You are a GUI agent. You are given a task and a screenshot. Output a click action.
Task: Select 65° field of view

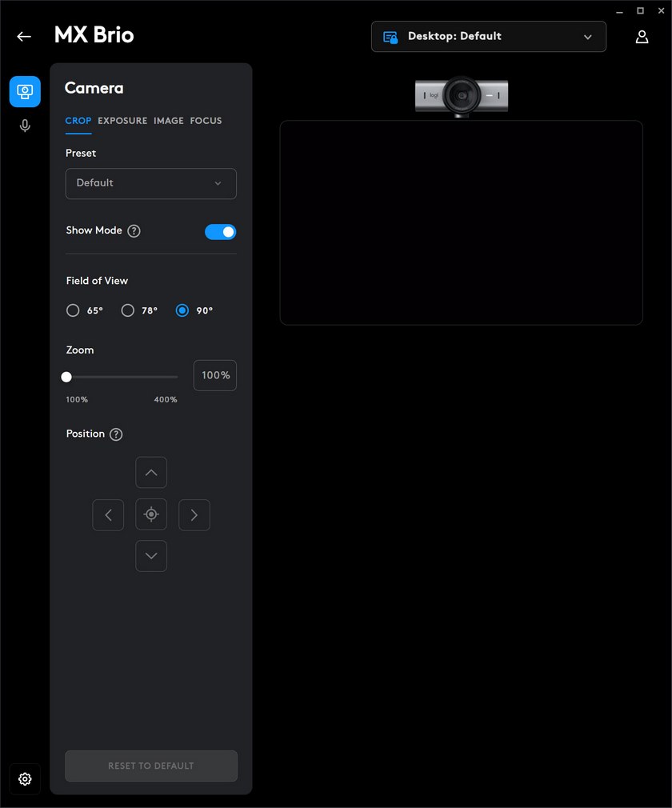point(73,310)
